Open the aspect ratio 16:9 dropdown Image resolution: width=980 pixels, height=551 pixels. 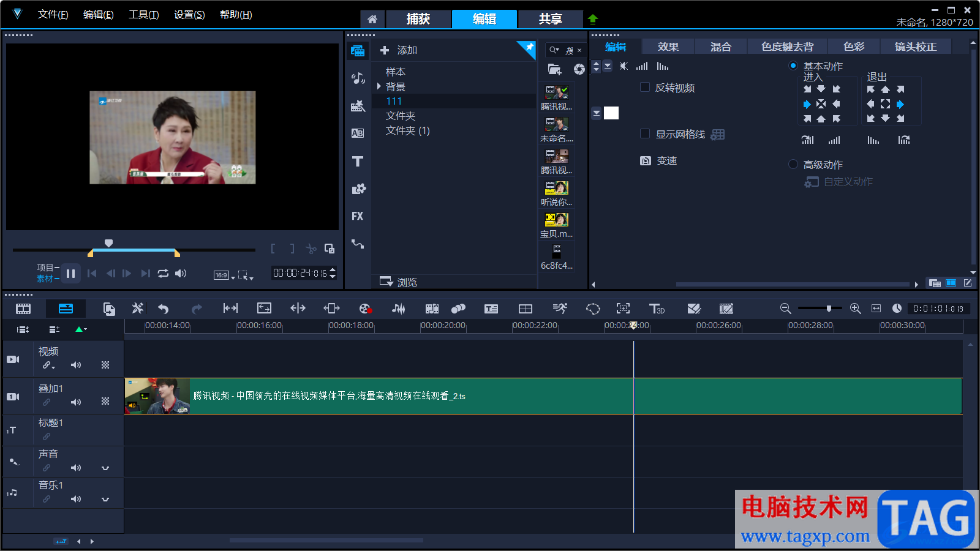point(224,275)
